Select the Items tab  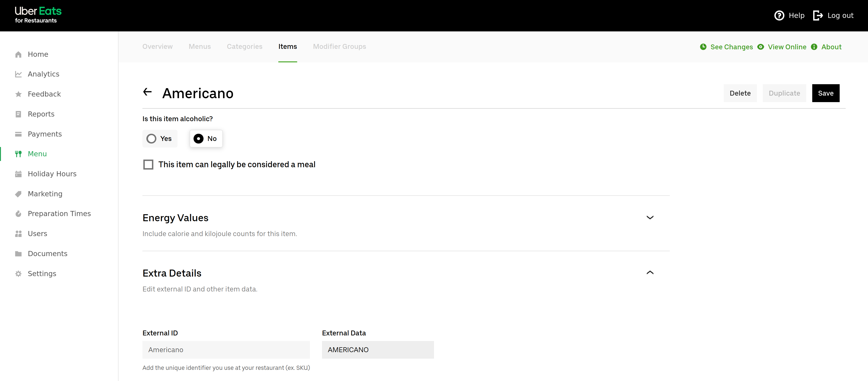pyautogui.click(x=287, y=47)
